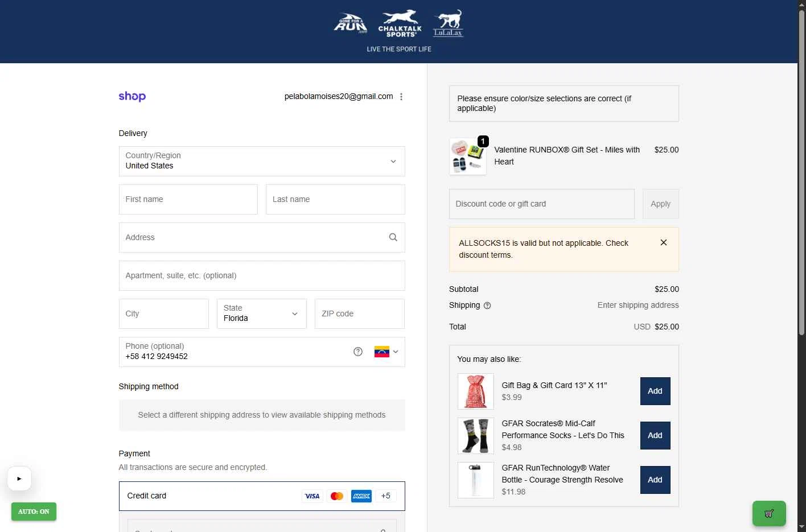This screenshot has height=532, width=806.
Task: Open the account options three-dot menu
Action: click(401, 97)
